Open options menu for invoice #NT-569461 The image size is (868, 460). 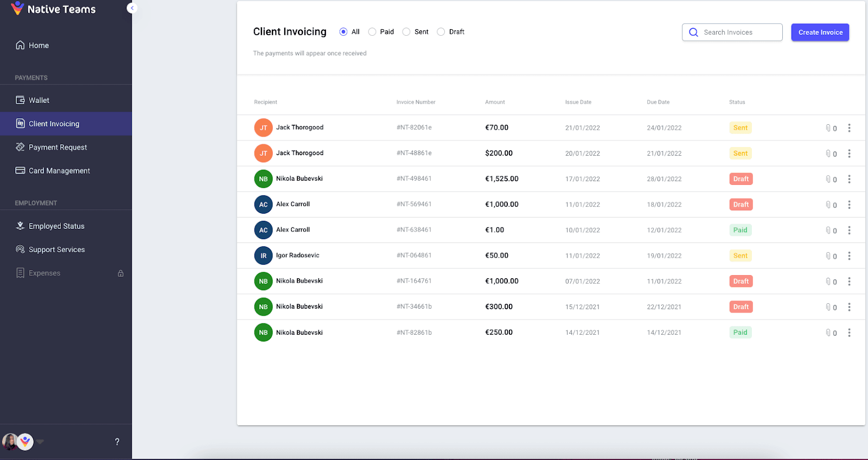point(849,205)
